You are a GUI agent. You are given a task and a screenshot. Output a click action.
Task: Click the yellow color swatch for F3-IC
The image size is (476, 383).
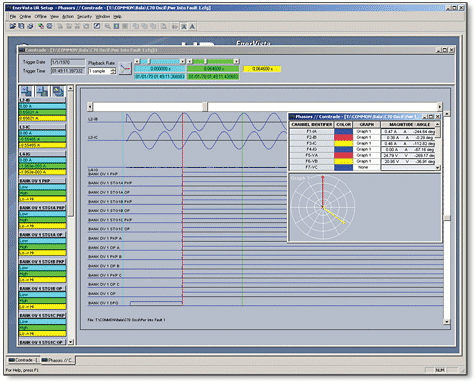pos(343,143)
